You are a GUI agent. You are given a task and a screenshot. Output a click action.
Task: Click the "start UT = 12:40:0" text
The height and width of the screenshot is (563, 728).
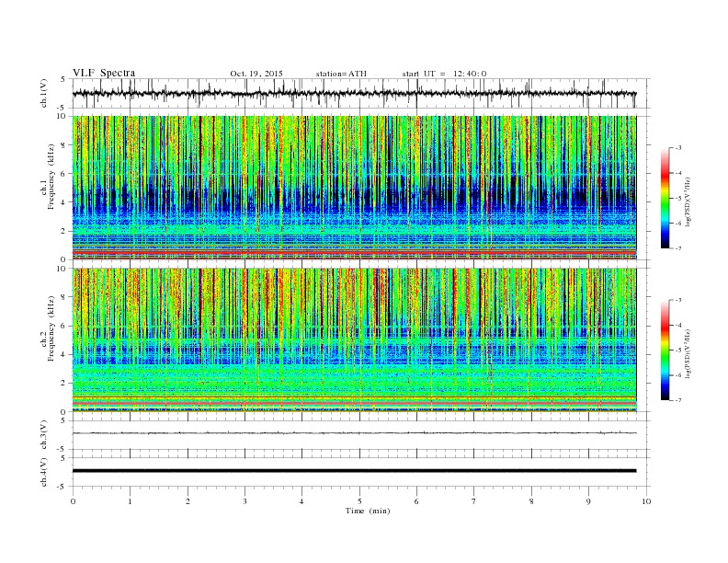[x=444, y=74]
